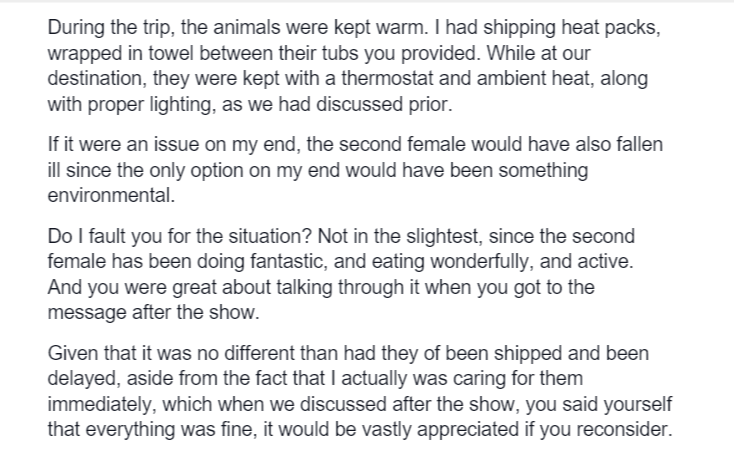Click the words "been shipped and been" in last paragraph
The height and width of the screenshot is (455, 734).
pos(547,353)
